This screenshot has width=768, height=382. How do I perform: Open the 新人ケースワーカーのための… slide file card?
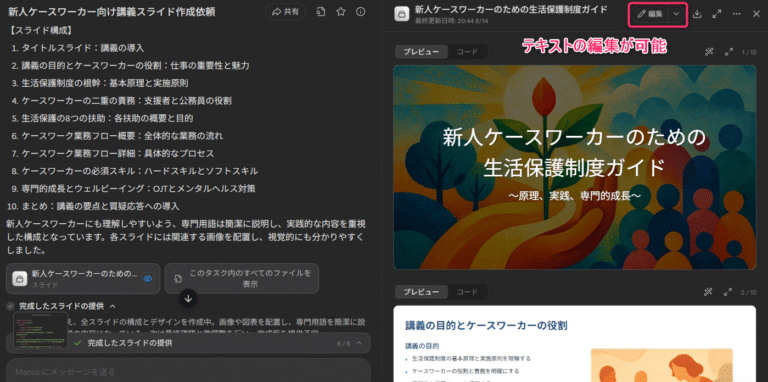83,279
